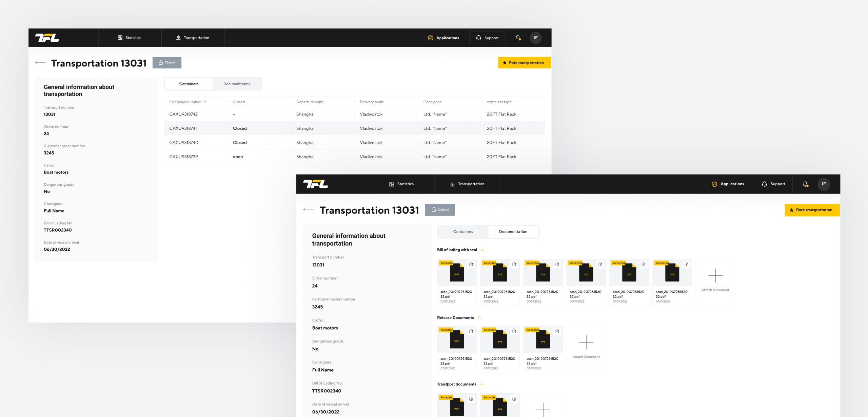Image resolution: width=868 pixels, height=417 pixels.
Task: Collapse the Bill of lading with seal section
Action: click(482, 250)
